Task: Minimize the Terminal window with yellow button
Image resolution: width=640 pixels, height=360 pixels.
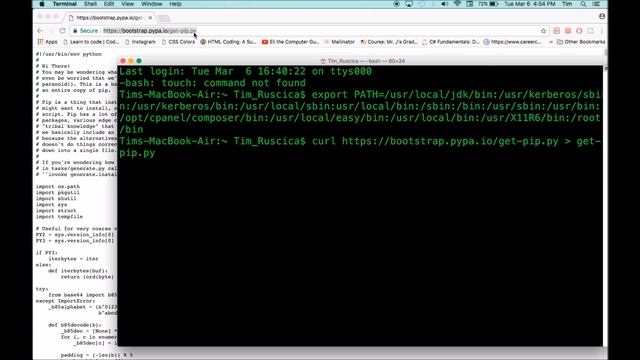Action: pyautogui.click(x=131, y=61)
